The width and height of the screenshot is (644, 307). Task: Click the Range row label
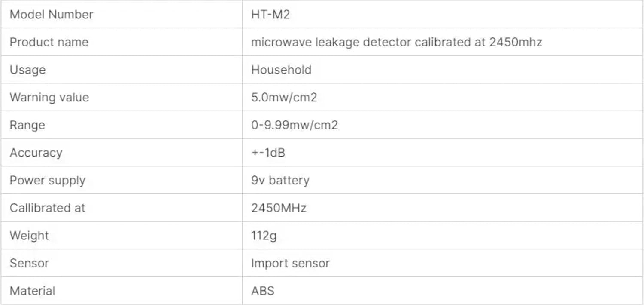[27, 125]
